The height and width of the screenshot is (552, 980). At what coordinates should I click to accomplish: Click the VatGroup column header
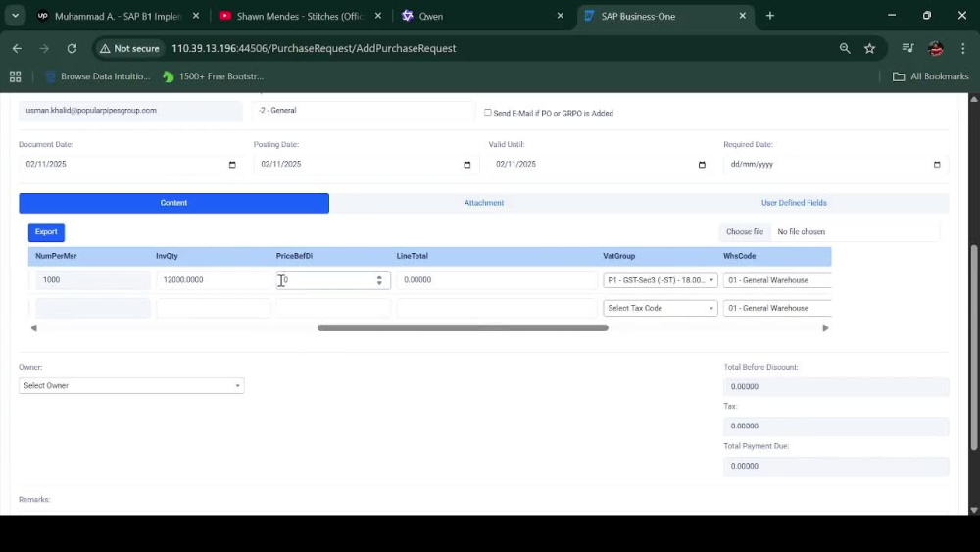[x=618, y=256]
